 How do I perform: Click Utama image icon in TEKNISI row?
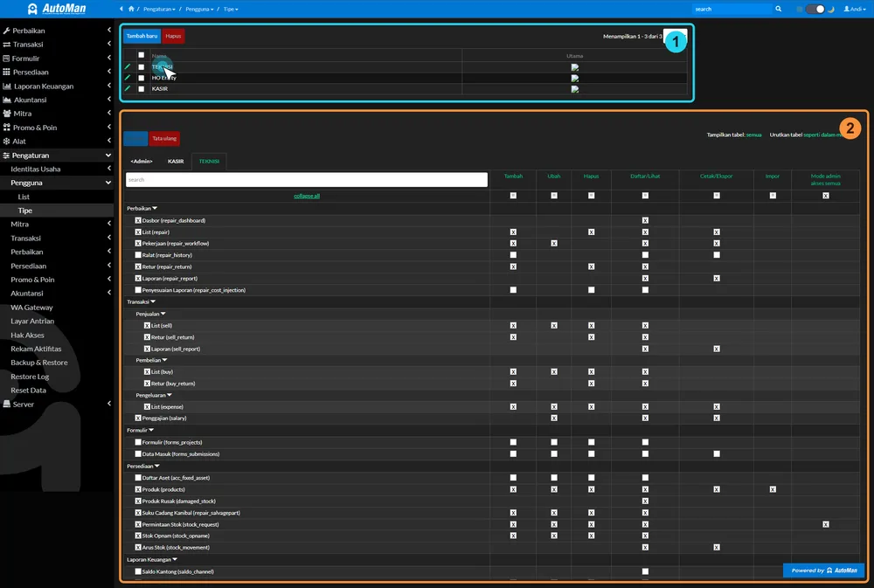[575, 67]
